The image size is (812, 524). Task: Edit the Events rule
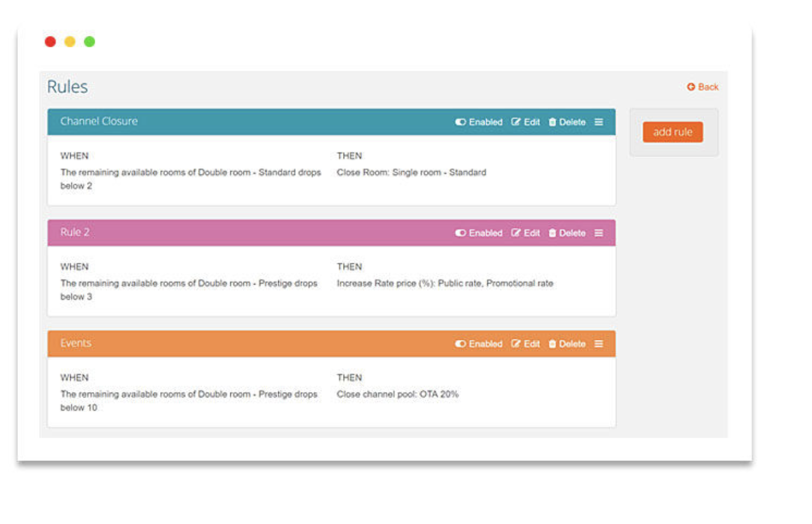(x=525, y=344)
